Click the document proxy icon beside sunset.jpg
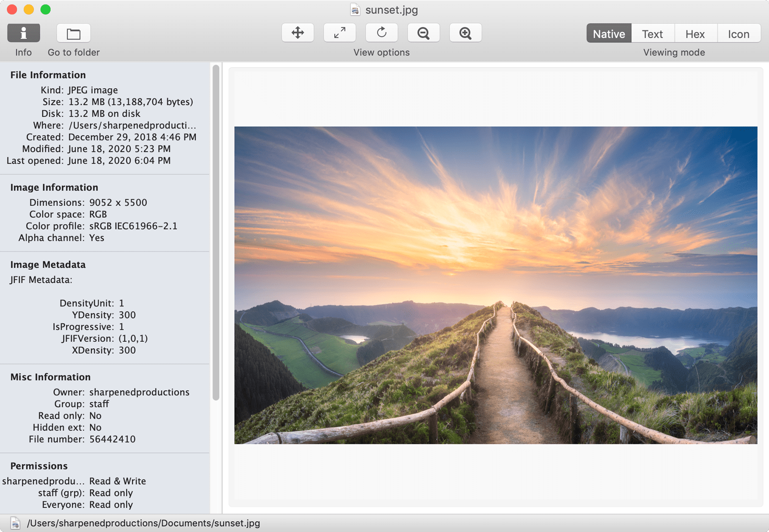The image size is (769, 532). (x=355, y=9)
